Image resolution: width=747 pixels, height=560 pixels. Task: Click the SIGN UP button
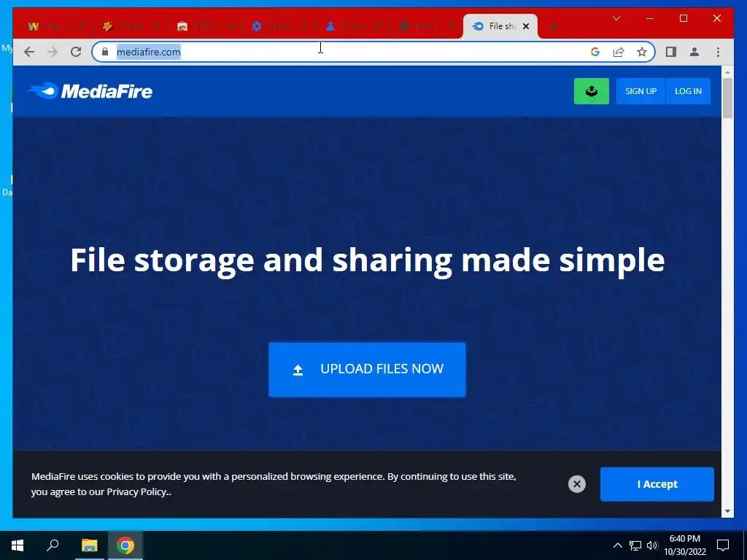[640, 91]
